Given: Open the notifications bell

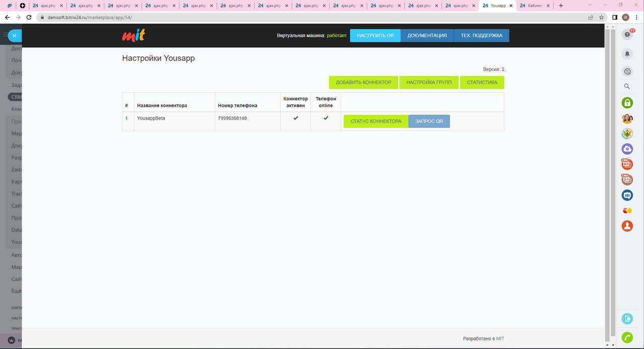Looking at the screenshot, I should [x=627, y=53].
